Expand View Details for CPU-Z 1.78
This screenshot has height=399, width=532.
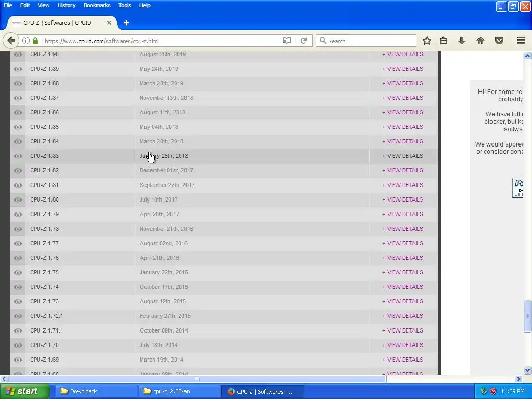click(x=403, y=229)
